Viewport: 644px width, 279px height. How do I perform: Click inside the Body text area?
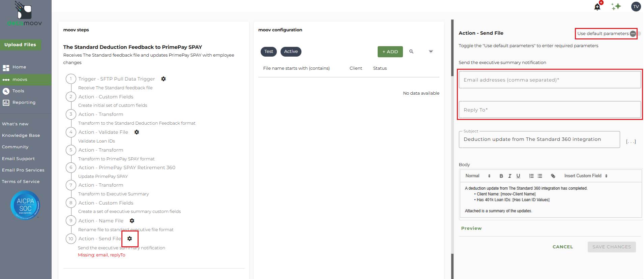551,200
